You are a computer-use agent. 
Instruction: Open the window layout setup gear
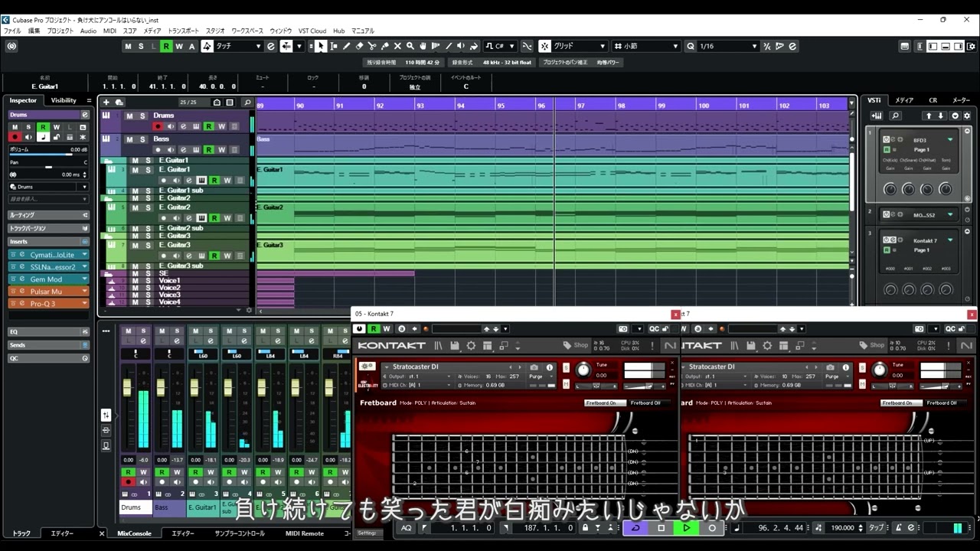[x=970, y=46]
